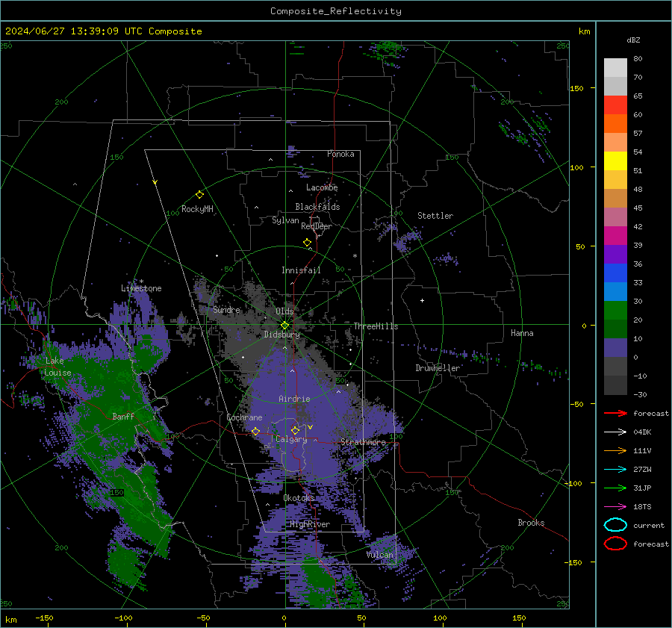Select the orange 111V arrow icon

615,450
